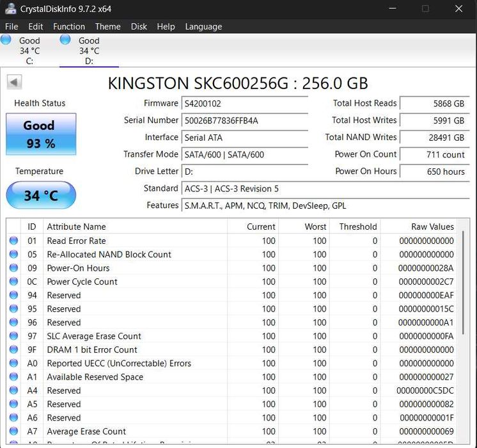Viewport: 477px width, 448px height.
Task: Select the Available Reserved Space name
Action: tap(95, 377)
